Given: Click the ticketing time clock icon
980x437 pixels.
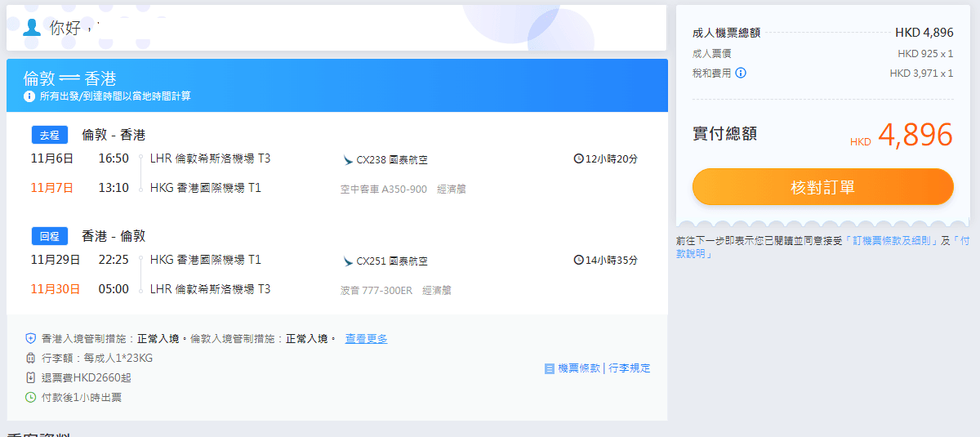Looking at the screenshot, I should [x=31, y=397].
